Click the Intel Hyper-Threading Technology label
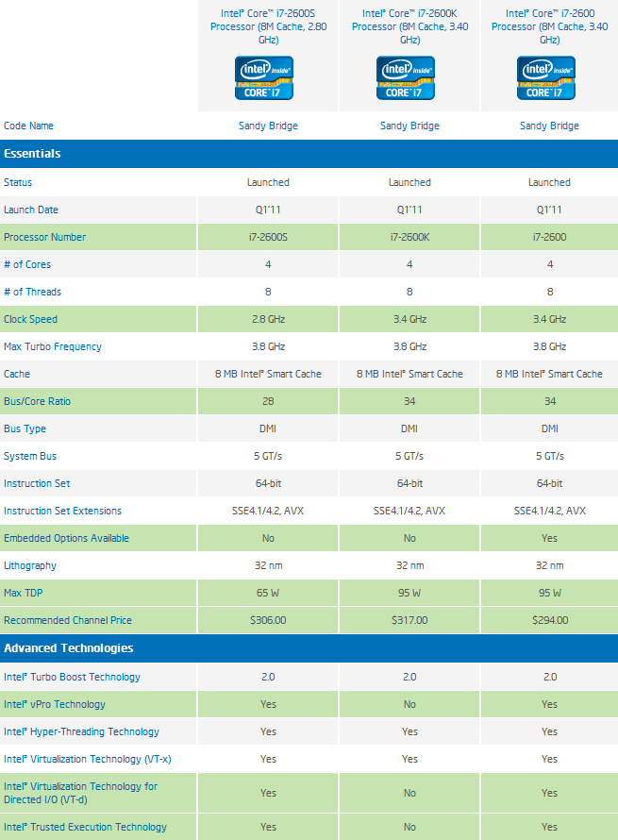The image size is (618, 840). 81,731
